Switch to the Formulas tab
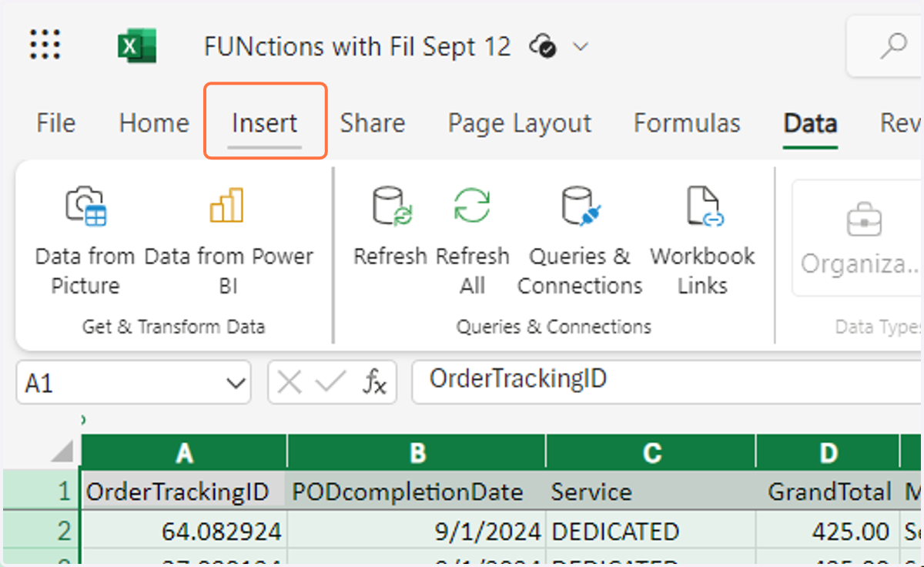Screen dimensions: 924x567 pyautogui.click(x=687, y=123)
